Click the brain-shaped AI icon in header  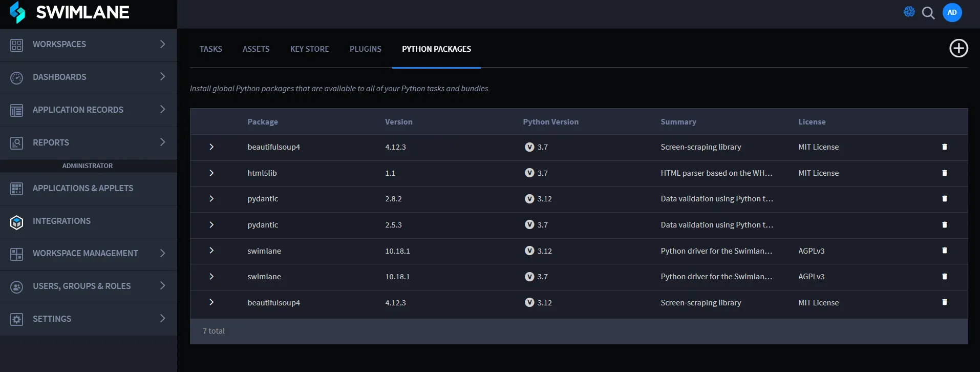pos(909,12)
